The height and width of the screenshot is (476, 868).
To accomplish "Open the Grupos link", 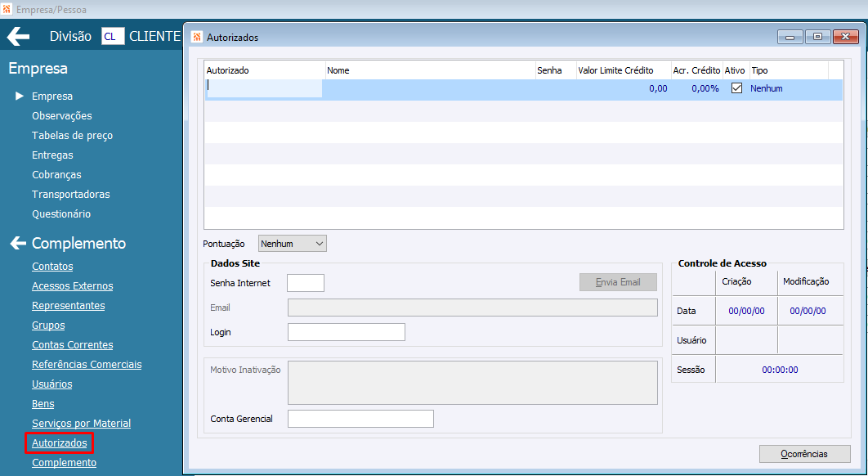I will (x=48, y=326).
